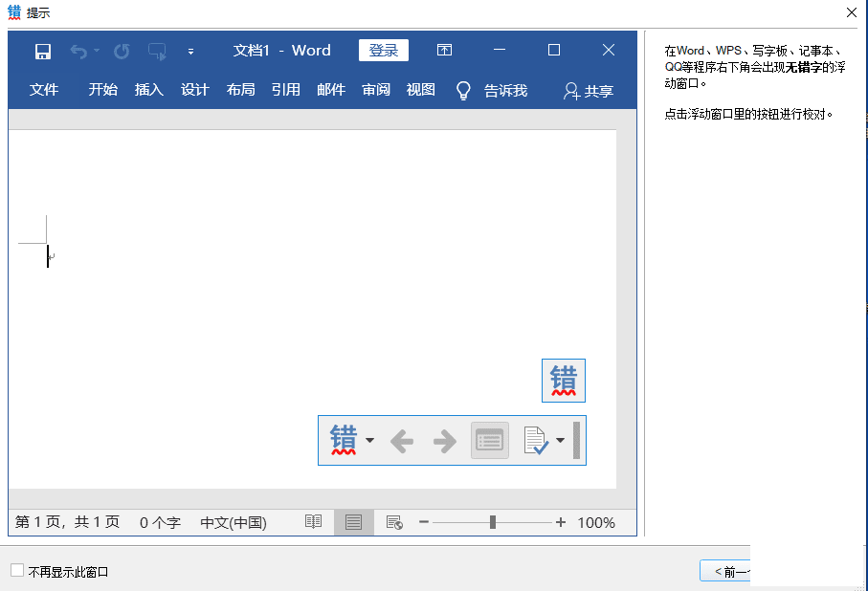Open the 视图 tab
This screenshot has height=591, width=868.
pyautogui.click(x=421, y=90)
